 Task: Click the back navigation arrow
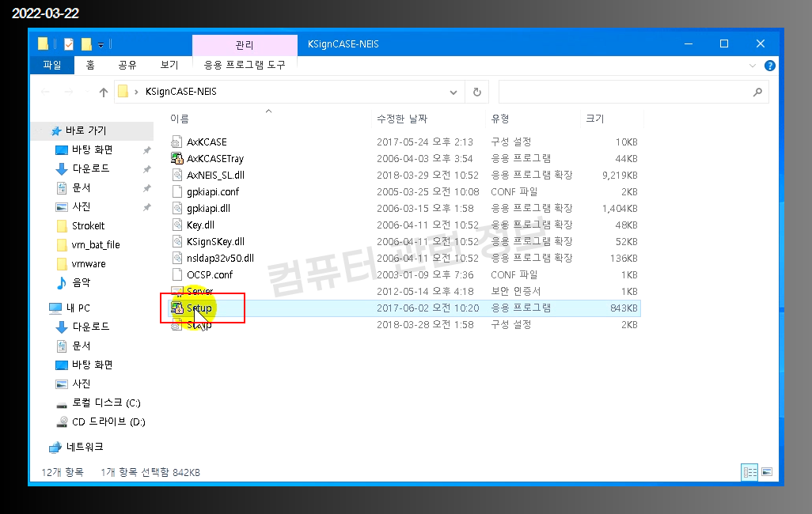coord(46,93)
